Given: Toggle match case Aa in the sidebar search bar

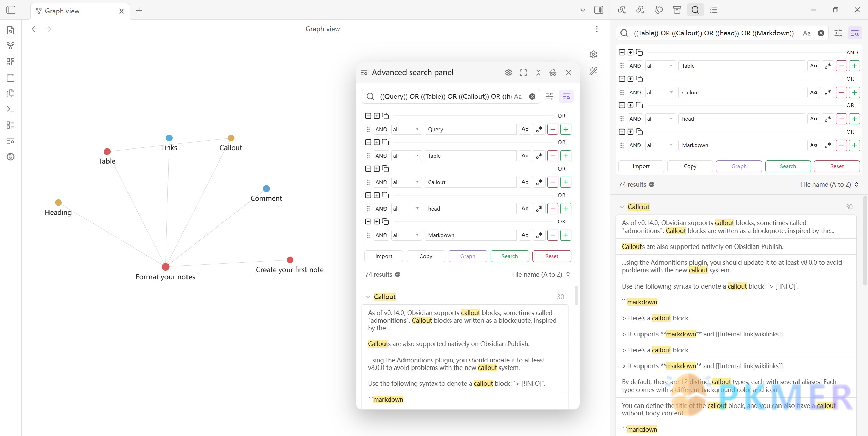Looking at the screenshot, I should (x=807, y=33).
